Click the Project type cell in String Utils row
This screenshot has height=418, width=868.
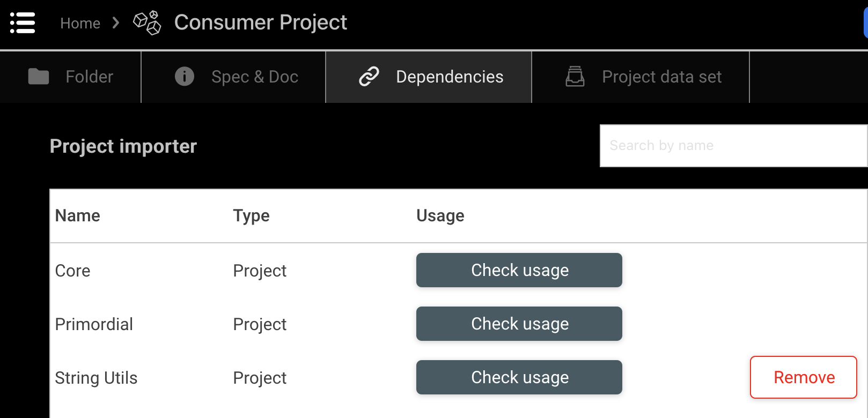(260, 378)
